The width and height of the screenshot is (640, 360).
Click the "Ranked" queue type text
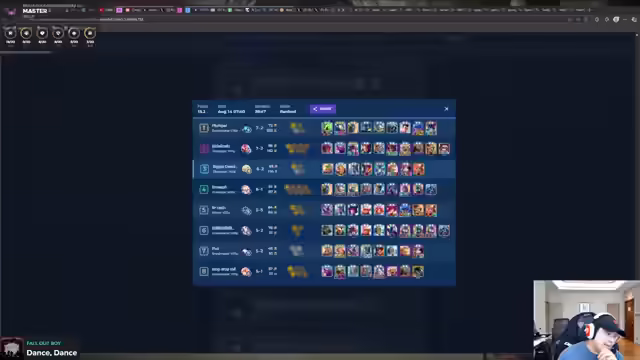(288, 111)
